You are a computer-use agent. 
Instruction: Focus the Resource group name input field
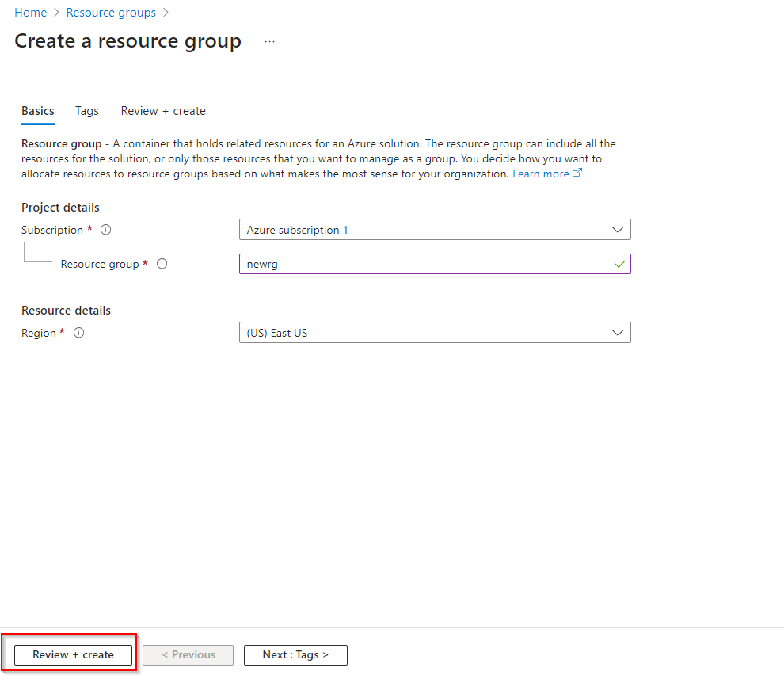click(424, 264)
